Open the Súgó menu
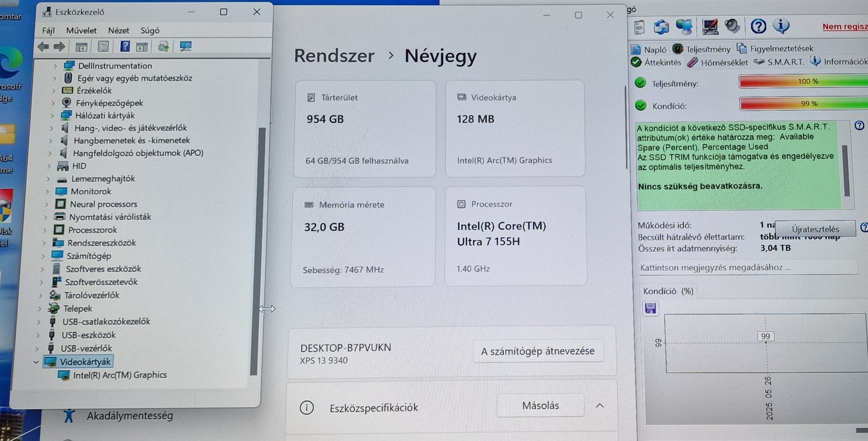The height and width of the screenshot is (441, 868). point(150,30)
